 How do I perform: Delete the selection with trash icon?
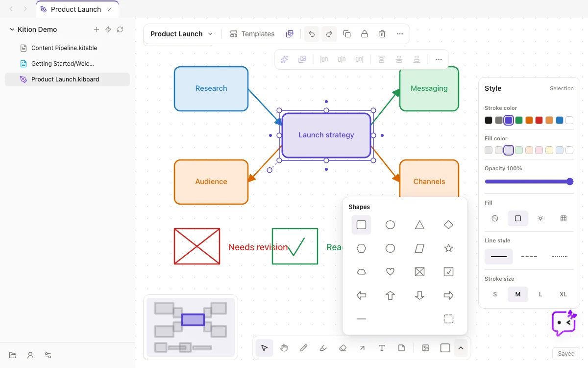[x=382, y=34]
